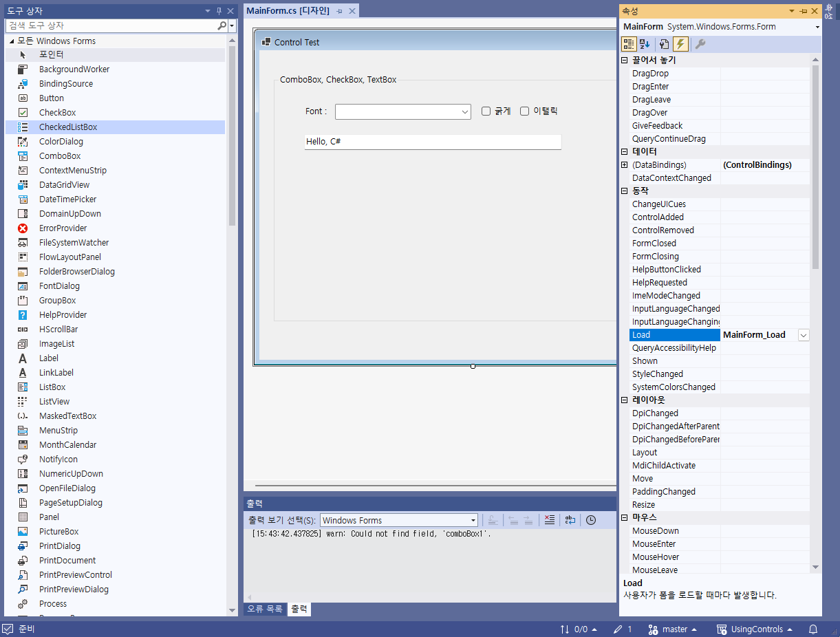Switch to the 출력 tab
840x637 pixels.
point(299,609)
